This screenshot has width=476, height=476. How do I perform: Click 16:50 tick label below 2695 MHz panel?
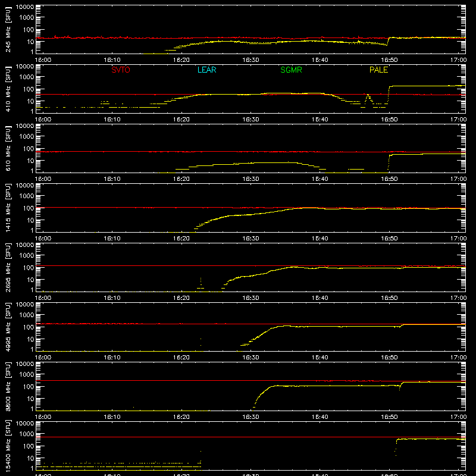(x=389, y=298)
